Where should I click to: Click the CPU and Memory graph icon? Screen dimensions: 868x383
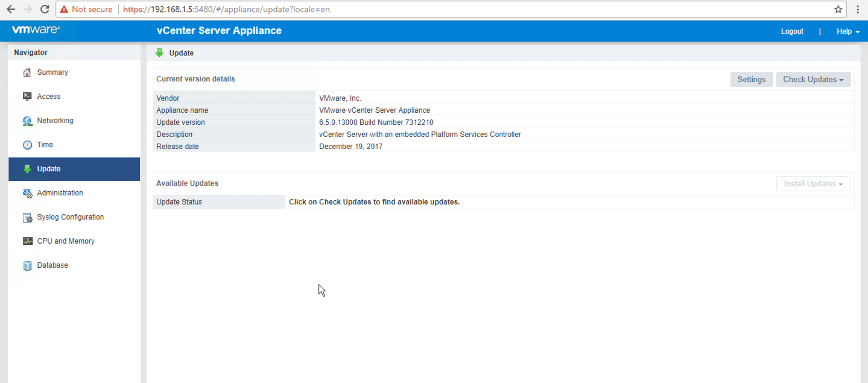pyautogui.click(x=27, y=241)
